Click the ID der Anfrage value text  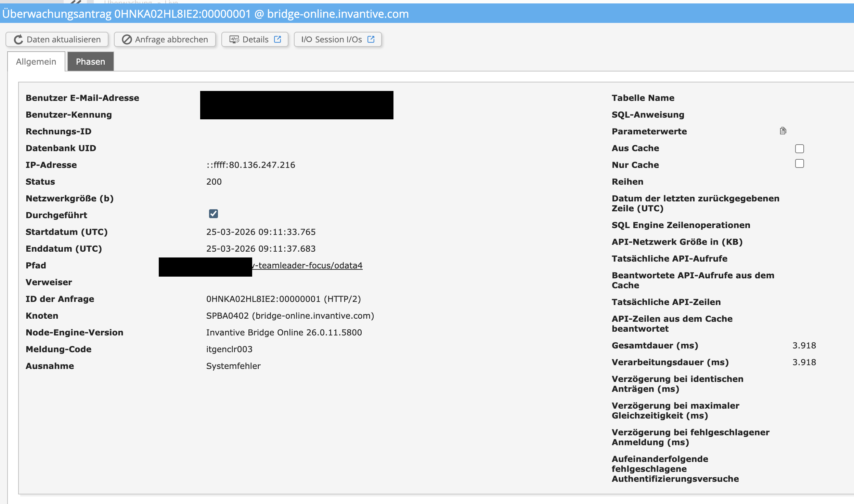click(x=283, y=299)
